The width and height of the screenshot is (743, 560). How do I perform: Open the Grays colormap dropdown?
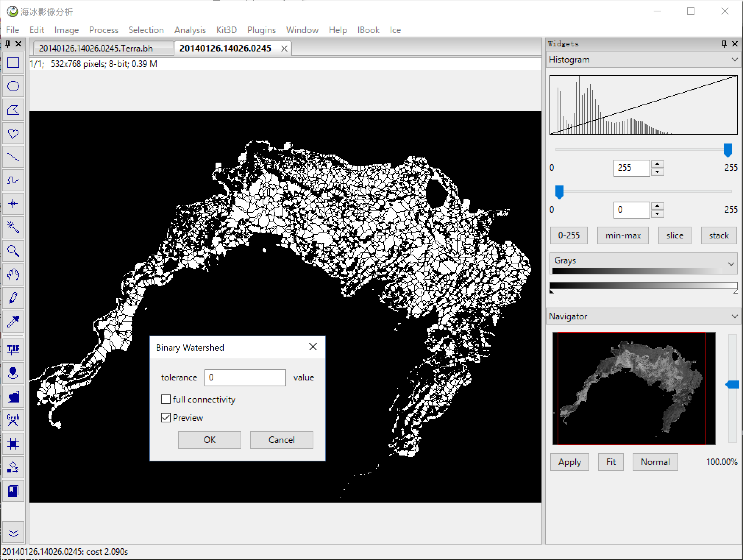pos(731,264)
